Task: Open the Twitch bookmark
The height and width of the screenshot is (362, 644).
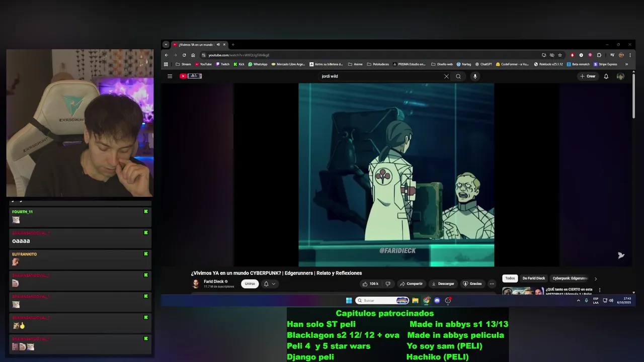Action: (222, 64)
